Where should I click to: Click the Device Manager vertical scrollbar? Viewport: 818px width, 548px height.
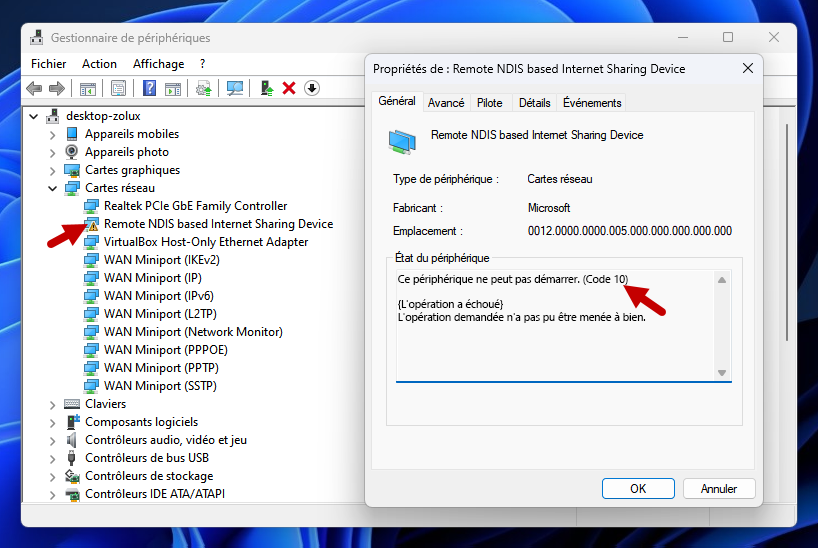787,233
